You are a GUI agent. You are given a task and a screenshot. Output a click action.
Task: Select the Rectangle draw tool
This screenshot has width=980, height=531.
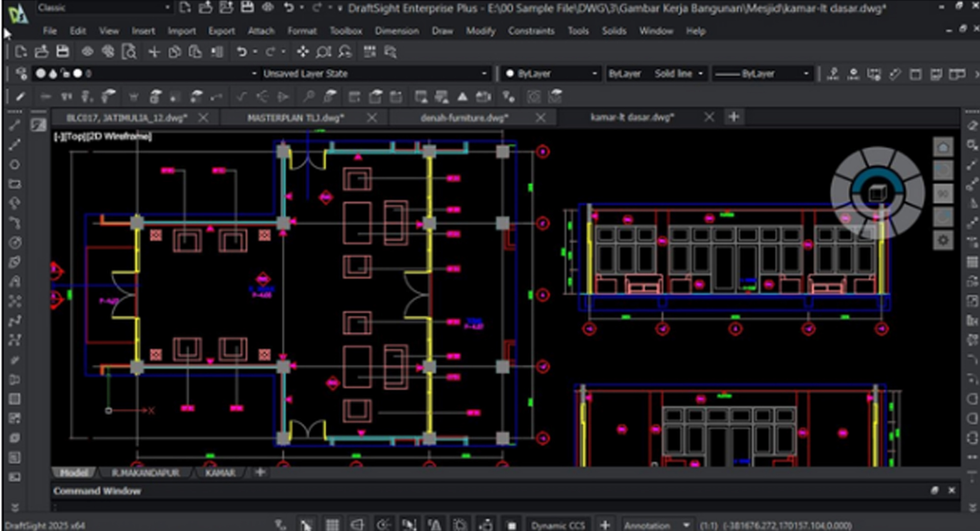click(x=15, y=184)
